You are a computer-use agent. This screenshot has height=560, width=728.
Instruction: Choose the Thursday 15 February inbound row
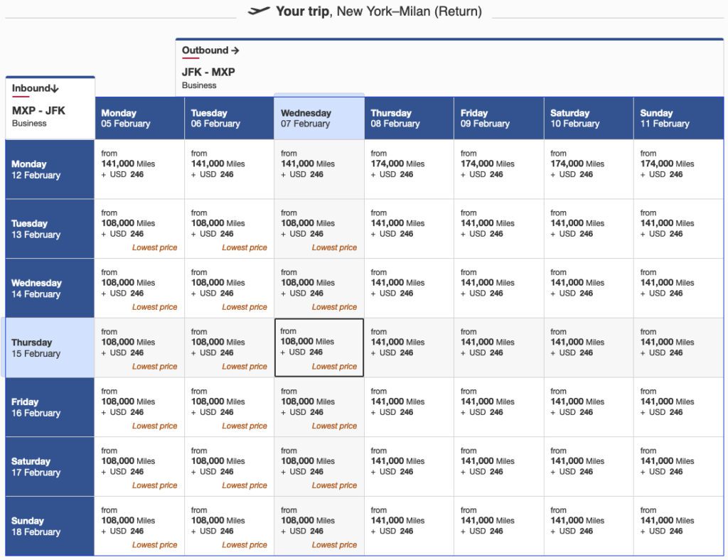[50, 348]
